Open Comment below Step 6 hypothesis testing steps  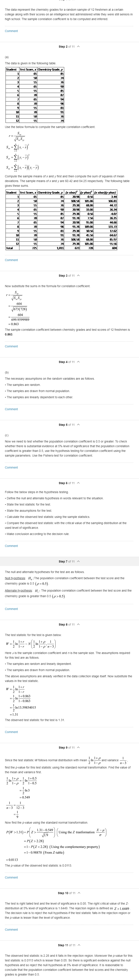(x=11, y=546)
